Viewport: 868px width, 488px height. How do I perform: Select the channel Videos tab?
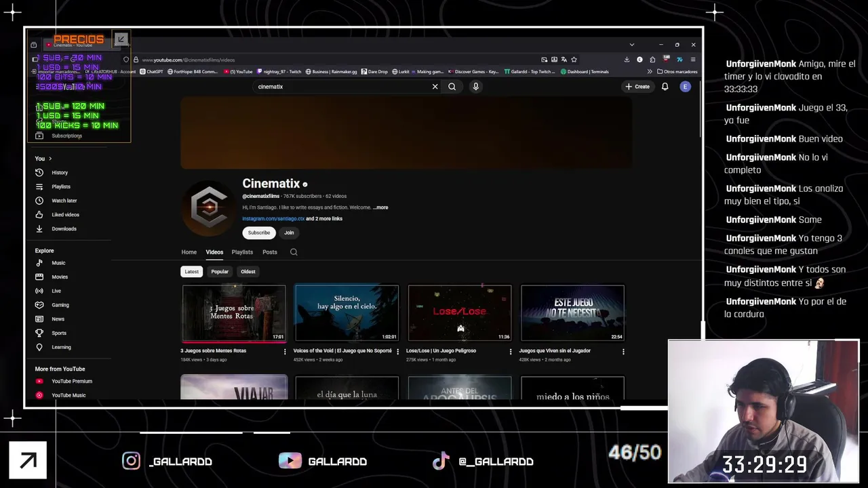pyautogui.click(x=214, y=252)
